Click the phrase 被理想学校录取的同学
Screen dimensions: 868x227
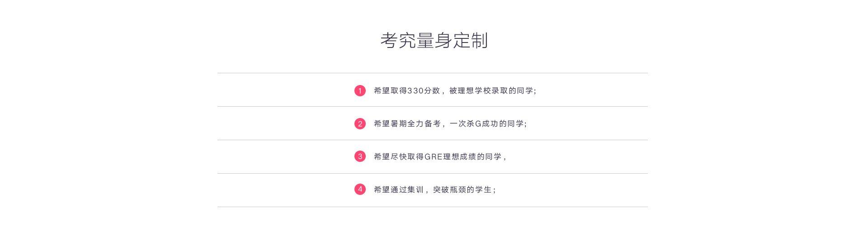click(x=491, y=91)
